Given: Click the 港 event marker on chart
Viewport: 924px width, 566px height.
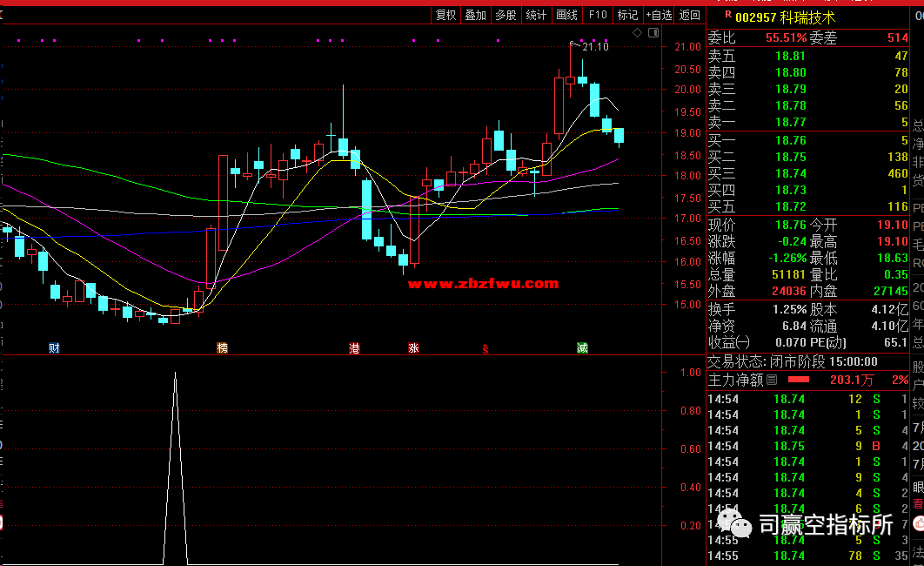Looking at the screenshot, I should (354, 347).
